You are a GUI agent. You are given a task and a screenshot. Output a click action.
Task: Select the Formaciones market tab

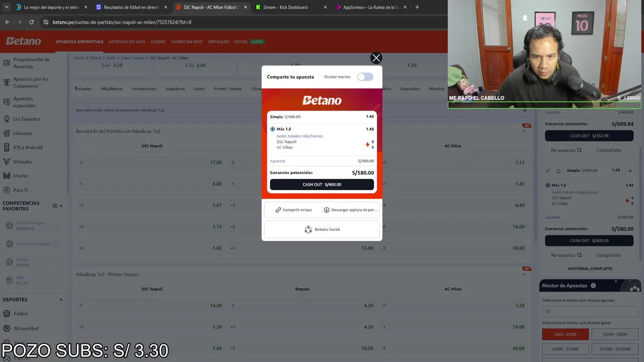point(144,88)
